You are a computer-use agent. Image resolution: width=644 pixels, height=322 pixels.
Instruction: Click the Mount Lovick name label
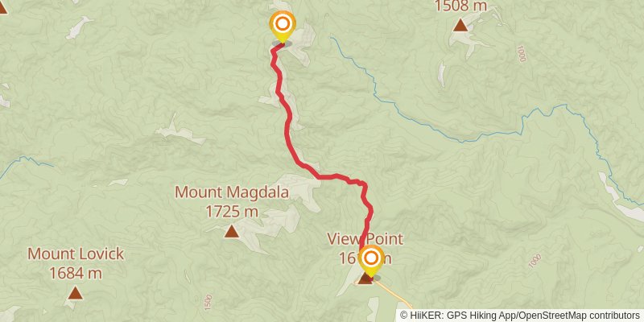click(76, 254)
